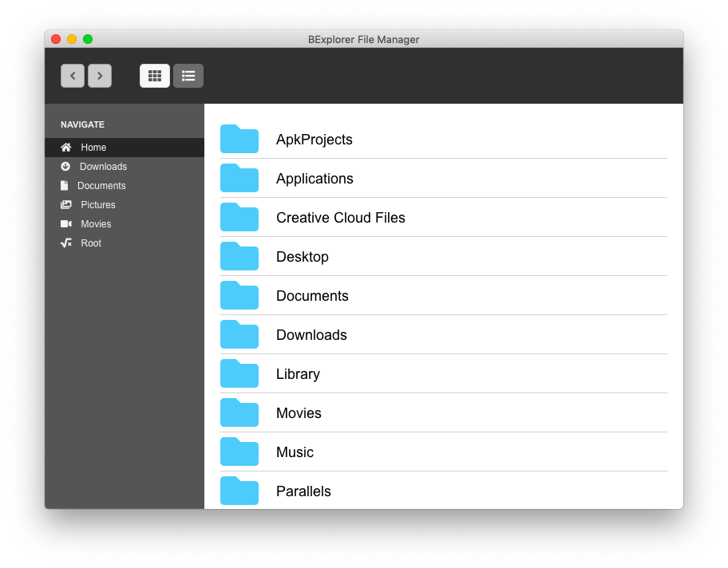Open Pictures from the Navigate sidebar
The height and width of the screenshot is (568, 728).
(125, 205)
